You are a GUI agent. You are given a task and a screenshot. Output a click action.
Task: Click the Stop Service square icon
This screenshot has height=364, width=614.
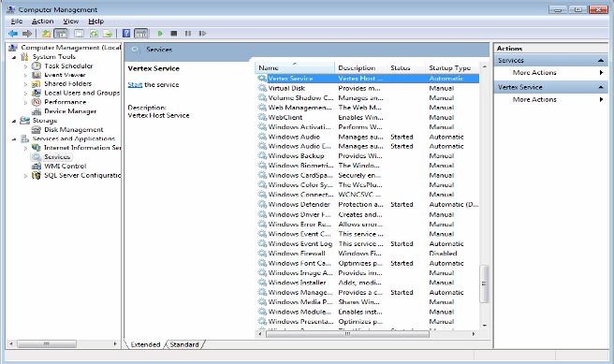[x=174, y=34]
